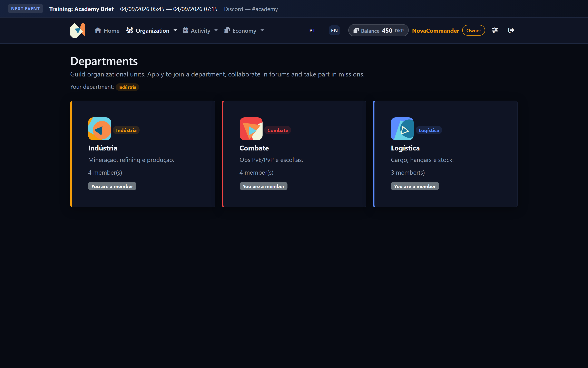Open settings sliders icon

pyautogui.click(x=495, y=30)
